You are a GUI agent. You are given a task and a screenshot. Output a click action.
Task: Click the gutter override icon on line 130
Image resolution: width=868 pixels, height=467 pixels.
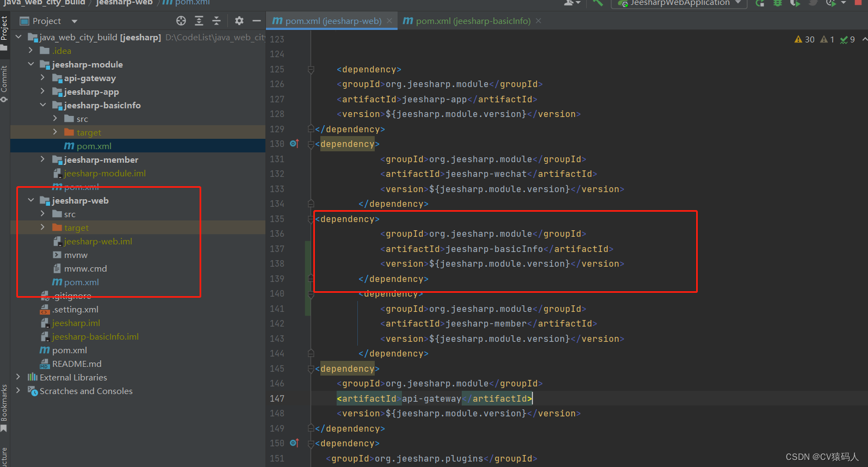[x=294, y=144]
